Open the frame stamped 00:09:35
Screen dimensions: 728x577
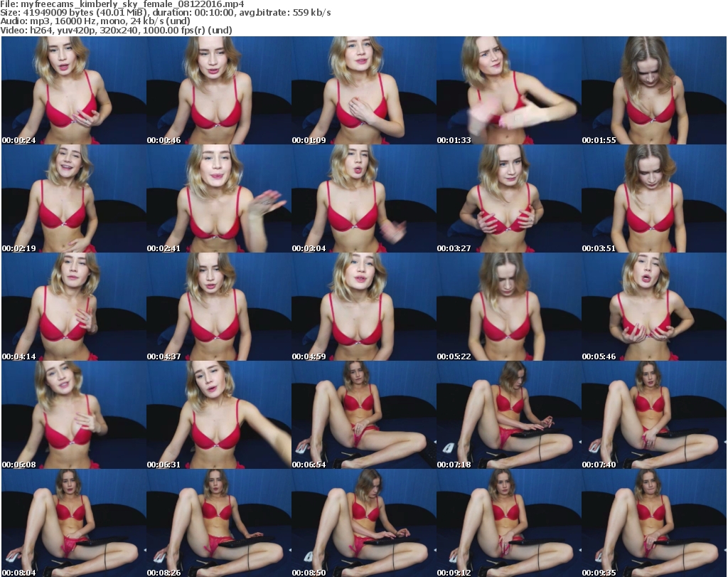(x=654, y=523)
